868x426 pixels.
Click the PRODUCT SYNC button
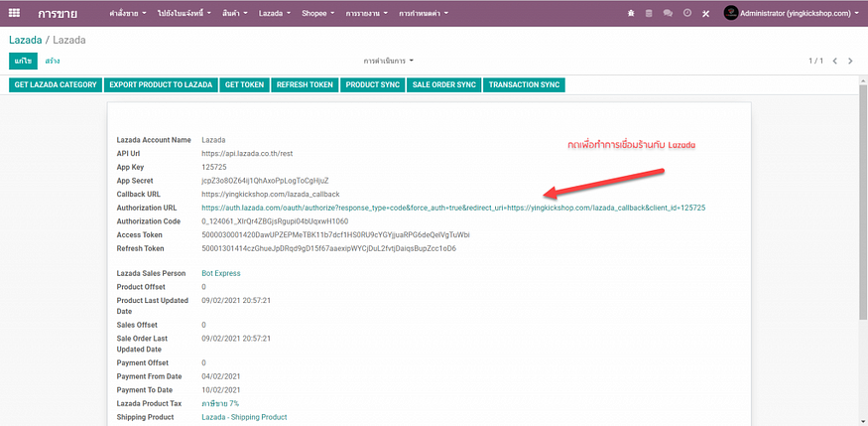point(373,84)
